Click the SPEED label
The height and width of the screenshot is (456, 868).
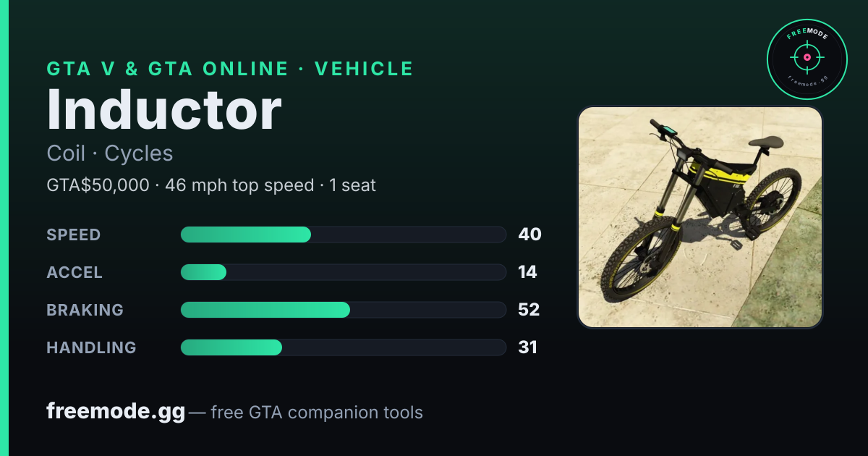[74, 235]
